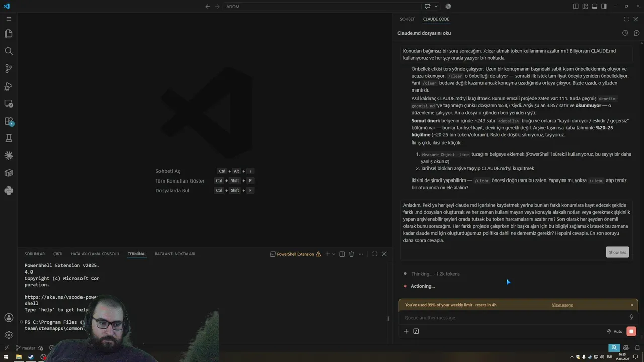Change the Auto mode selector
Screen dimensions: 644x362
(615, 331)
